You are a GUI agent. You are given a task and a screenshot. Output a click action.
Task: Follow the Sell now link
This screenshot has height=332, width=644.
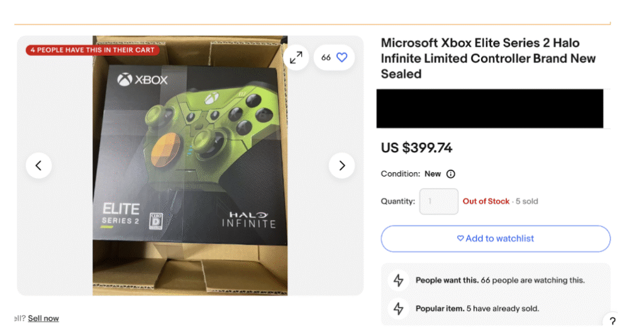[x=43, y=318]
